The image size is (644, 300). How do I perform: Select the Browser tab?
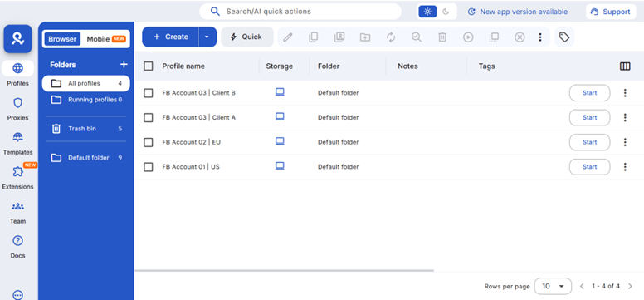pyautogui.click(x=62, y=39)
